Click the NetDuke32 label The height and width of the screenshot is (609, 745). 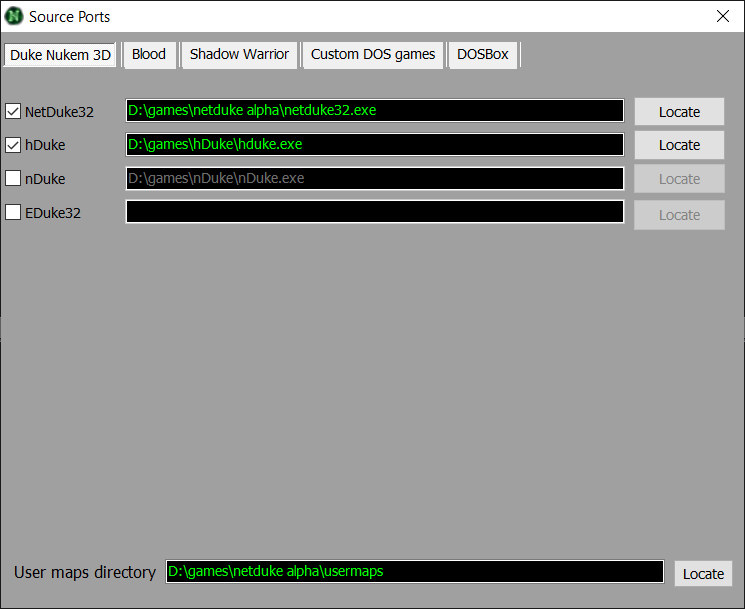tap(59, 112)
